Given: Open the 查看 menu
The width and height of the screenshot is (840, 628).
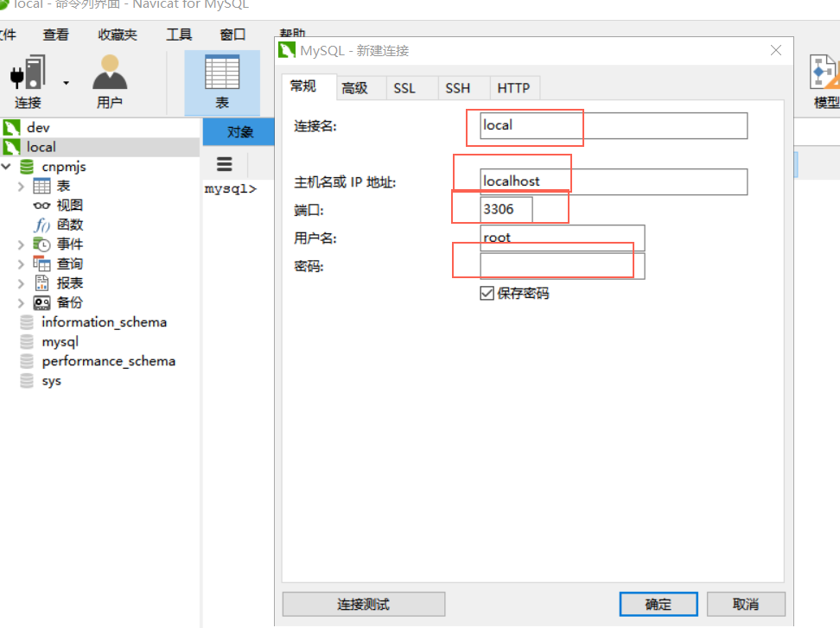Looking at the screenshot, I should tap(55, 35).
